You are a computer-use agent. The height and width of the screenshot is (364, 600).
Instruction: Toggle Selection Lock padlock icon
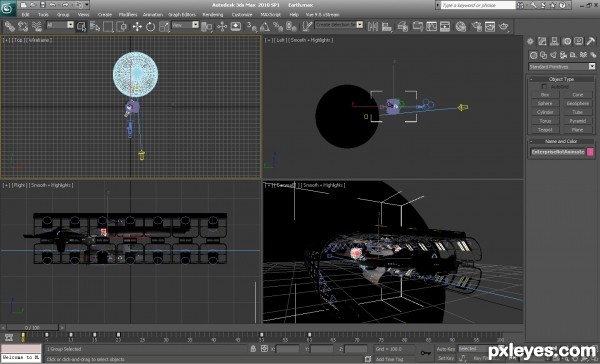253,349
